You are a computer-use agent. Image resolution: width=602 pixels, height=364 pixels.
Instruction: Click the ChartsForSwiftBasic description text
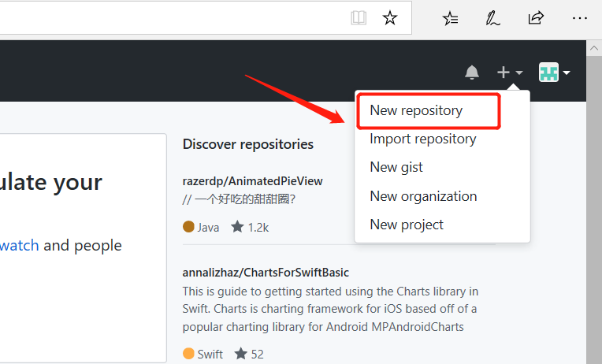pos(331,309)
